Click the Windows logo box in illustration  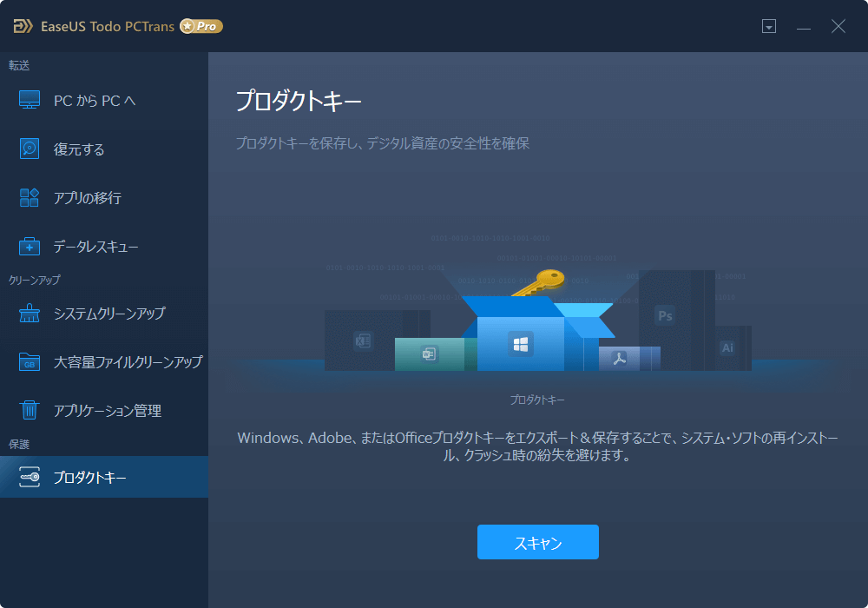point(520,345)
